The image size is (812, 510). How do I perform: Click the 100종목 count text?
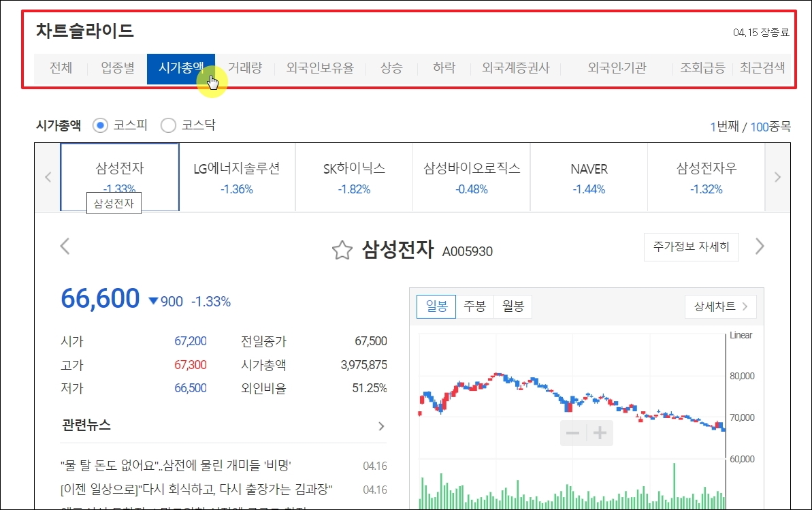[770, 127]
